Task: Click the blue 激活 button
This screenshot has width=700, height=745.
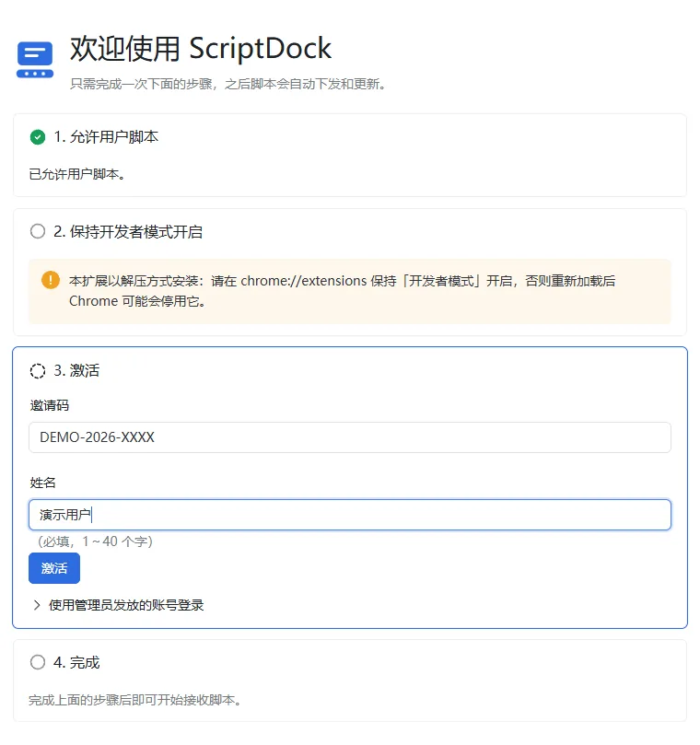Action: point(54,568)
